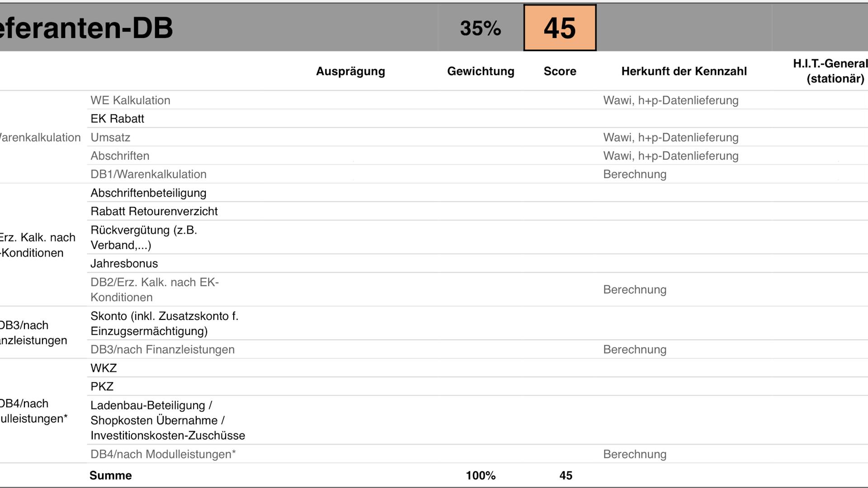The width and height of the screenshot is (868, 488).
Task: Click the Berechnung cell for DB1/Warenkalkulation
Action: click(x=635, y=174)
